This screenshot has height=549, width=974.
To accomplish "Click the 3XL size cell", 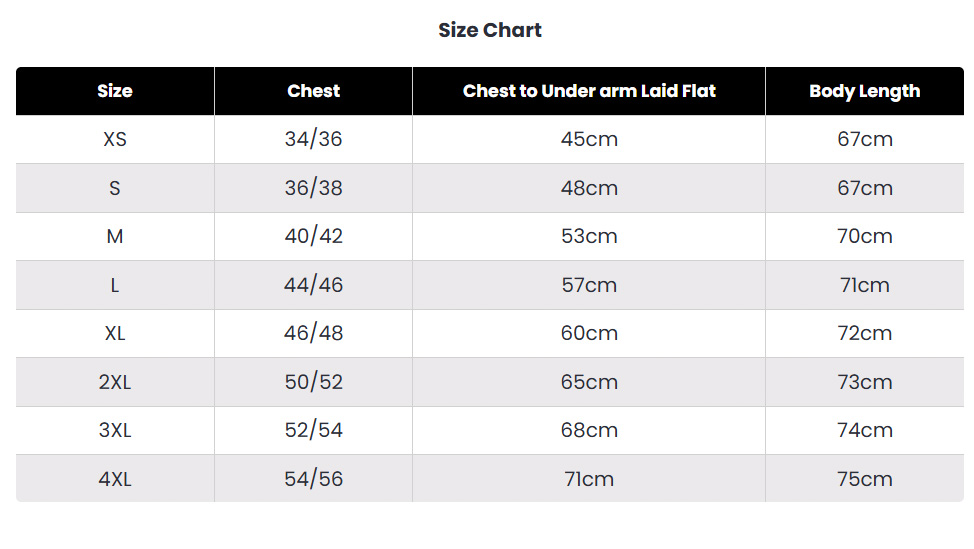I will [115, 430].
